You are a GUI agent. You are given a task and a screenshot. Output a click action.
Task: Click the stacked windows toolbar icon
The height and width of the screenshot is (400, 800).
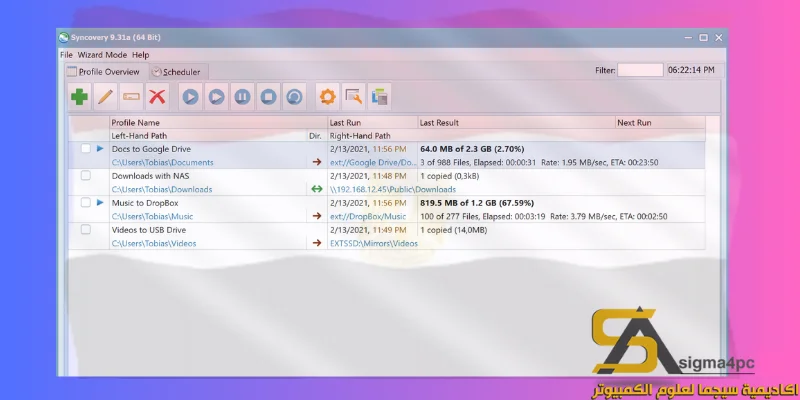coord(380,96)
